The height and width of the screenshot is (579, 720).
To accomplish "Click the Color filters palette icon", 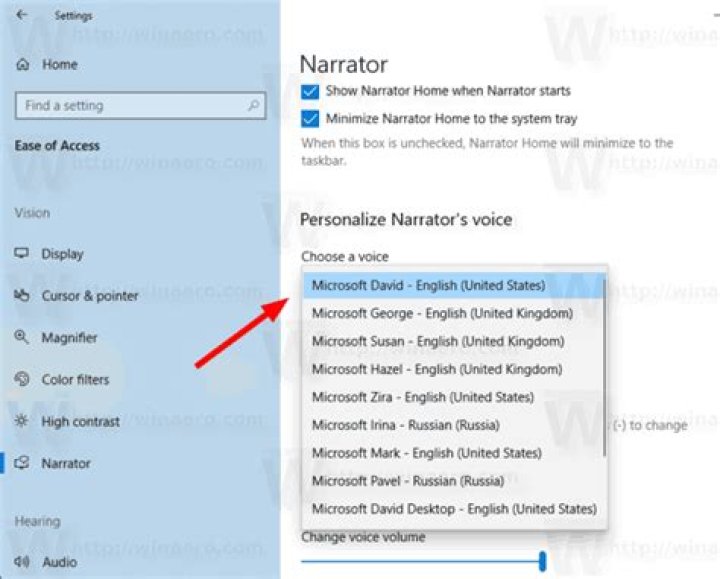I will pos(22,379).
